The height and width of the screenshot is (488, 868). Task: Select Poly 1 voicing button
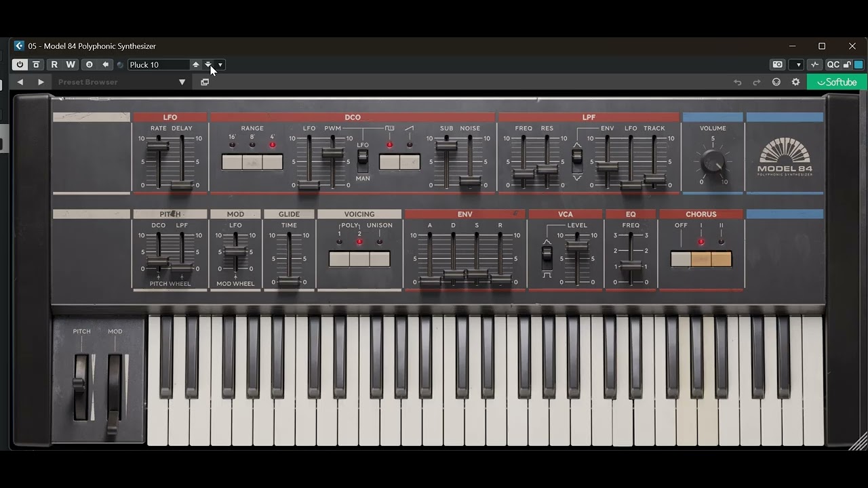click(x=339, y=259)
